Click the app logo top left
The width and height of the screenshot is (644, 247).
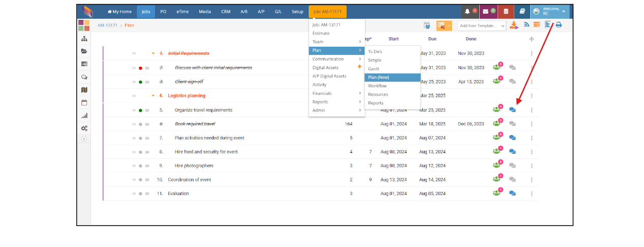pyautogui.click(x=88, y=11)
